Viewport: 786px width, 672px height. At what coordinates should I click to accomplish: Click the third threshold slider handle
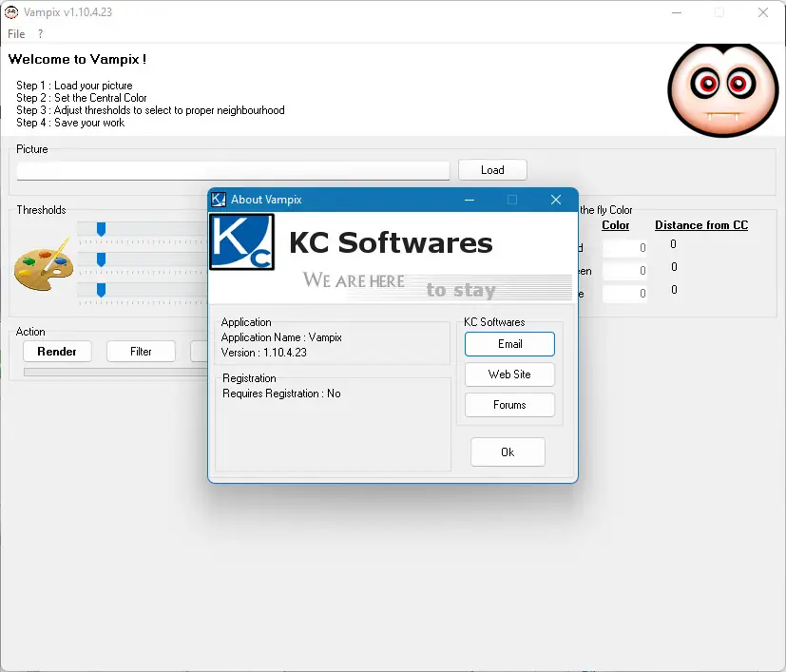pyautogui.click(x=102, y=290)
